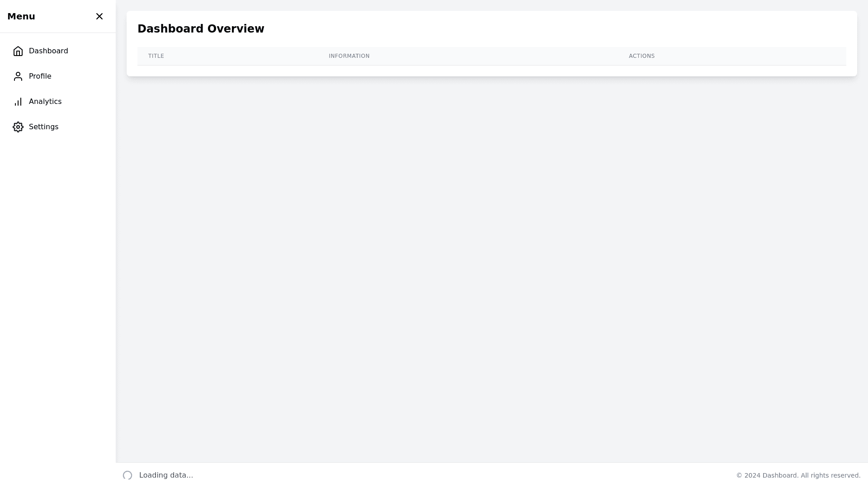
Task: Click the Title column header
Action: click(156, 56)
